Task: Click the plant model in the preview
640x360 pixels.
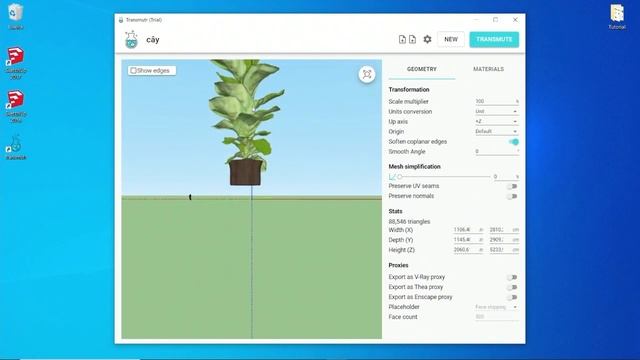Action: point(246,122)
